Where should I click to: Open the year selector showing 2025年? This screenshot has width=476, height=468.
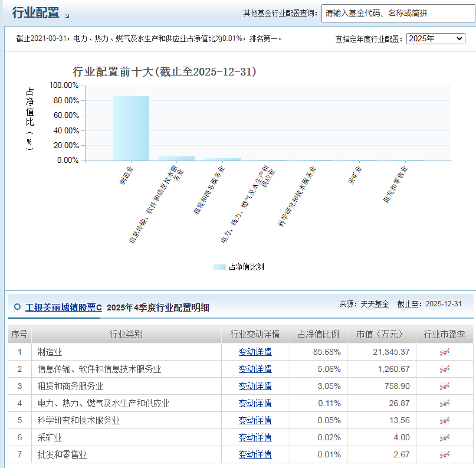coord(436,38)
